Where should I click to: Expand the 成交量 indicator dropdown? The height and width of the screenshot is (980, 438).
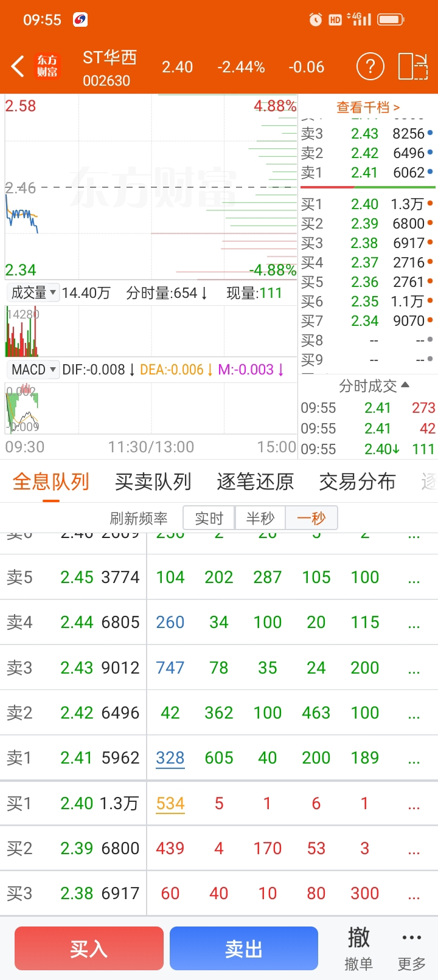[33, 292]
